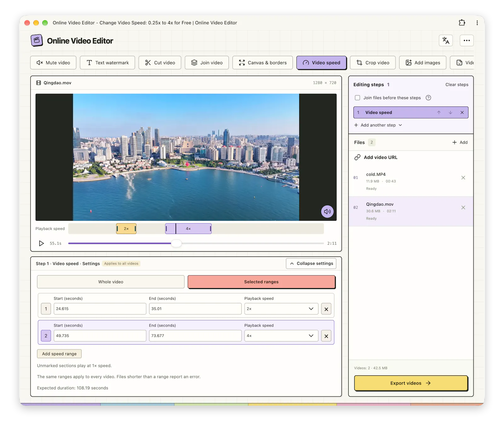
Task: Collapse the step settings panel
Action: coord(311,264)
